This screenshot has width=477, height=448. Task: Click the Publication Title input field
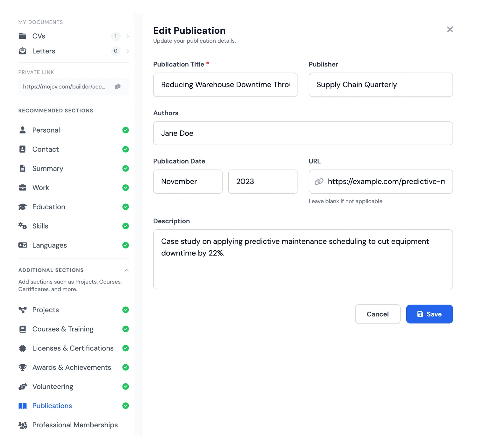pyautogui.click(x=225, y=85)
